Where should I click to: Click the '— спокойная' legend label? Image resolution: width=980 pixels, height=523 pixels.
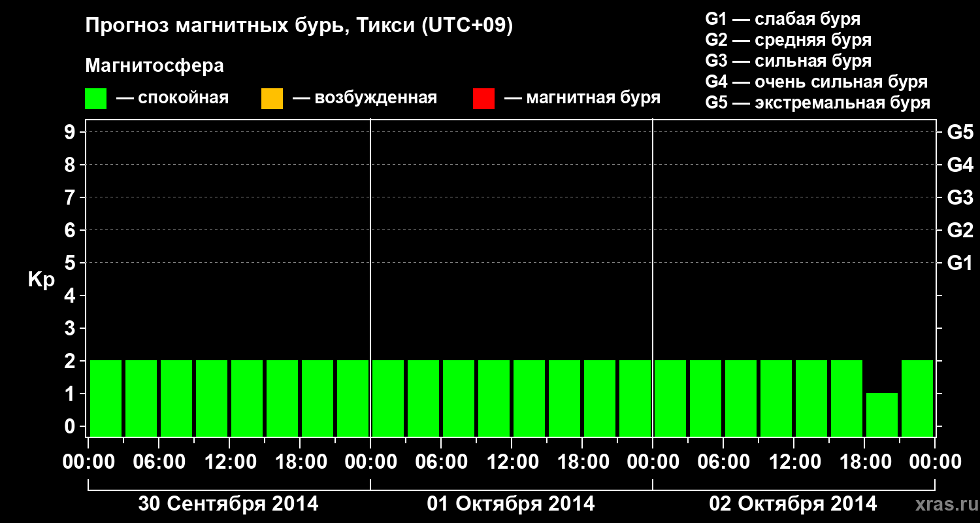pyautogui.click(x=172, y=98)
